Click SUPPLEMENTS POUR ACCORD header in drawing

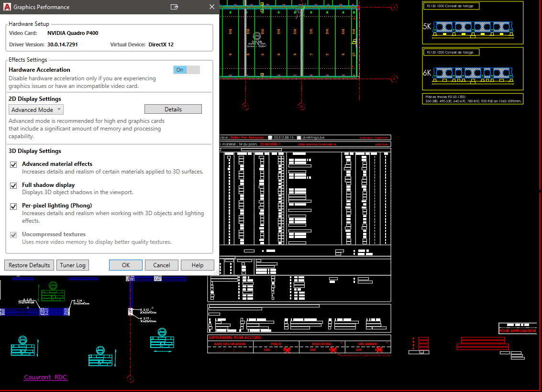[x=235, y=338]
